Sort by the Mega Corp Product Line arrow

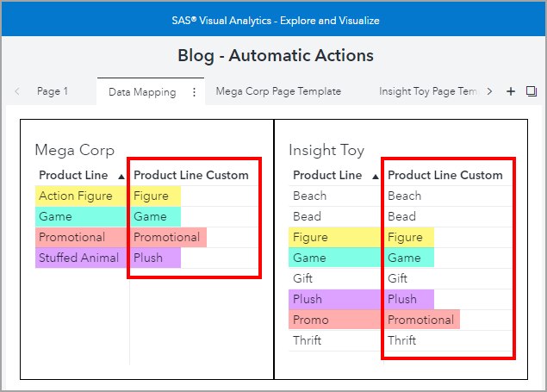(x=121, y=176)
